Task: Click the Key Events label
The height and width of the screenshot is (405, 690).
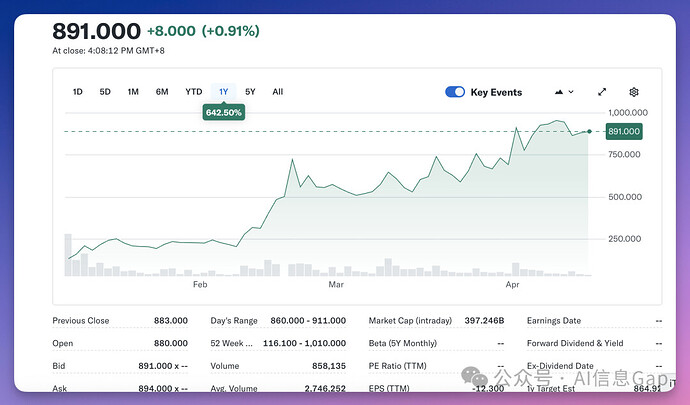Action: point(496,92)
